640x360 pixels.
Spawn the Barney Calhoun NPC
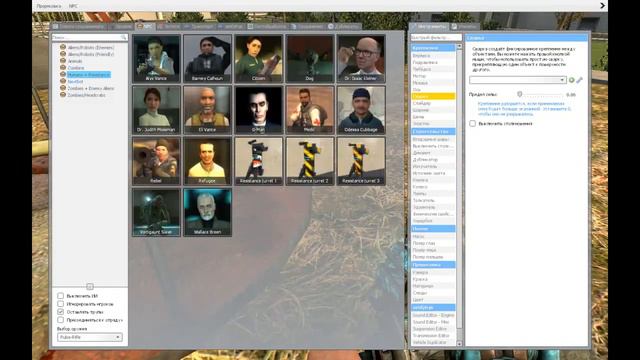coord(207,58)
